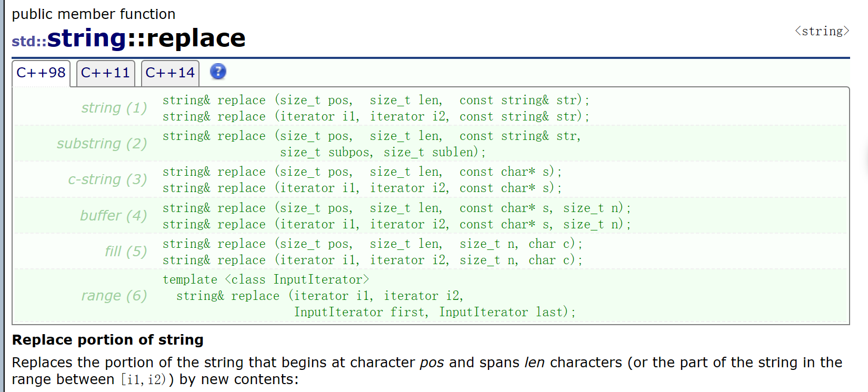The width and height of the screenshot is (868, 392).
Task: Click 'public member function' text
Action: [x=94, y=14]
